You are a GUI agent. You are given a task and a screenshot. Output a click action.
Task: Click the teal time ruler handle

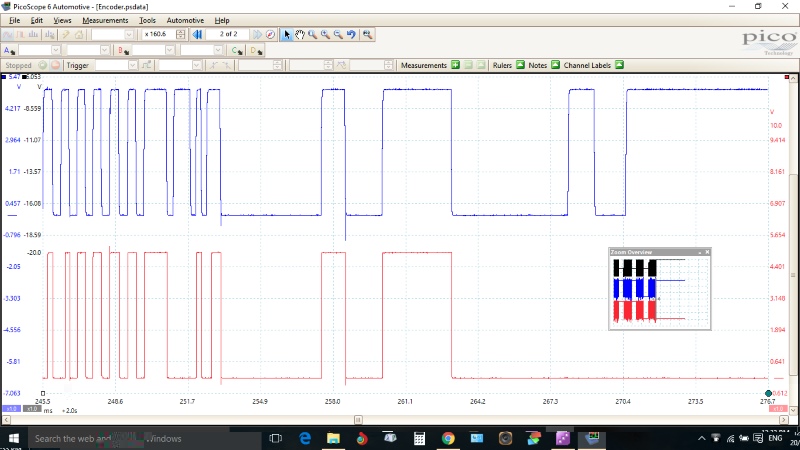pyautogui.click(x=768, y=393)
